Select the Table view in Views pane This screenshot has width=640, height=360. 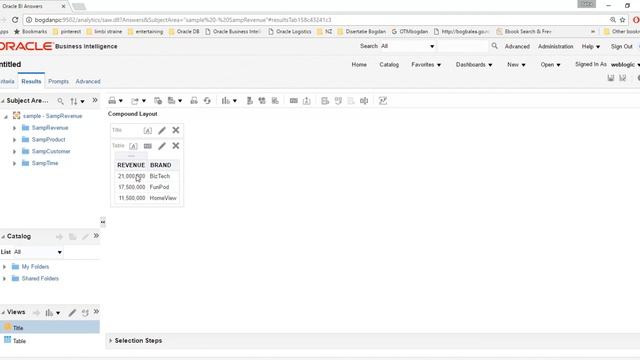pos(50,340)
